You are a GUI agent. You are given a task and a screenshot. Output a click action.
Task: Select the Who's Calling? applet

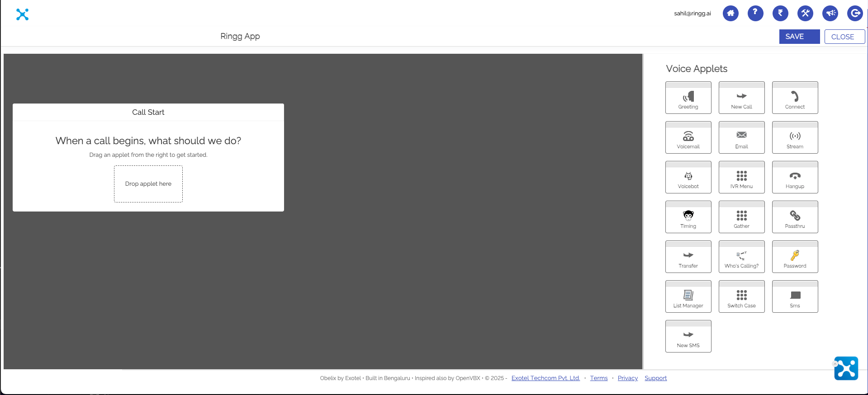pyautogui.click(x=741, y=257)
